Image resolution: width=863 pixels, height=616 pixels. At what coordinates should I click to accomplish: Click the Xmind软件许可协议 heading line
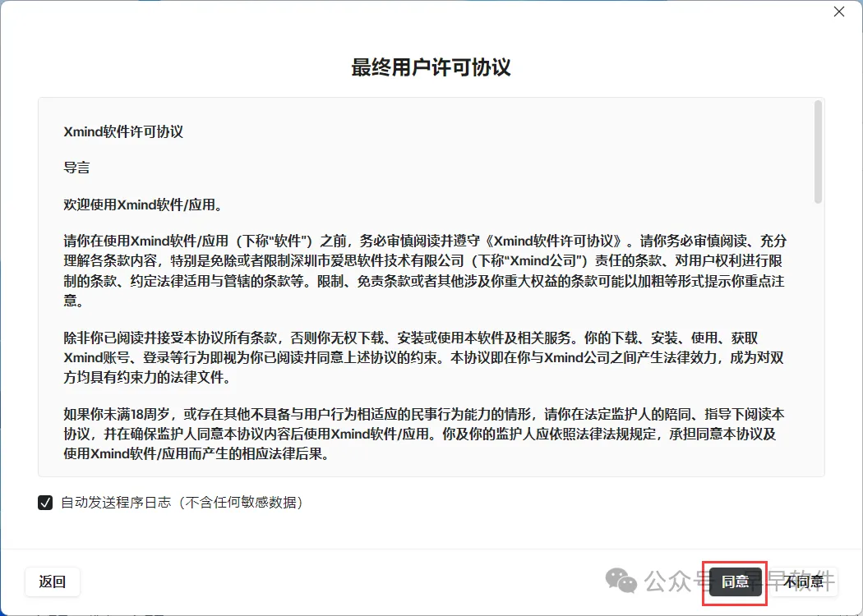pyautogui.click(x=123, y=132)
